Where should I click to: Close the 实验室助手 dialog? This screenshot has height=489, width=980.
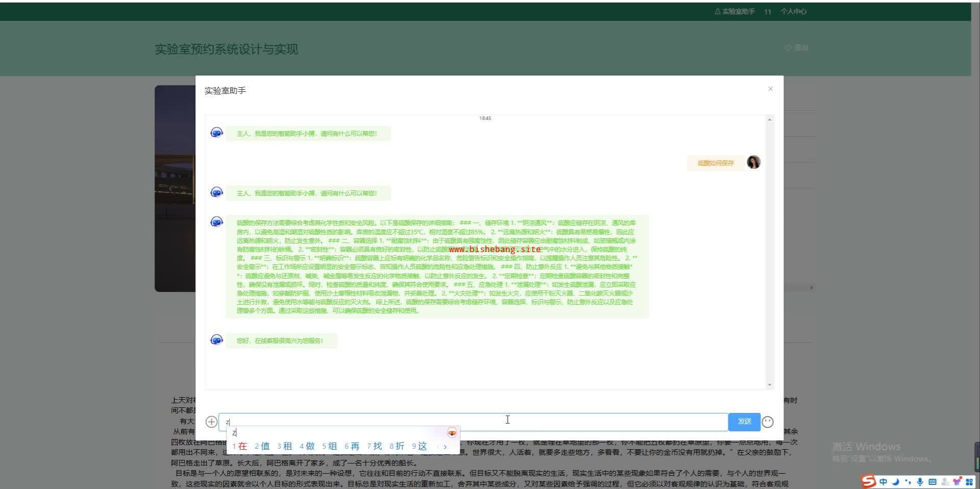tap(771, 89)
